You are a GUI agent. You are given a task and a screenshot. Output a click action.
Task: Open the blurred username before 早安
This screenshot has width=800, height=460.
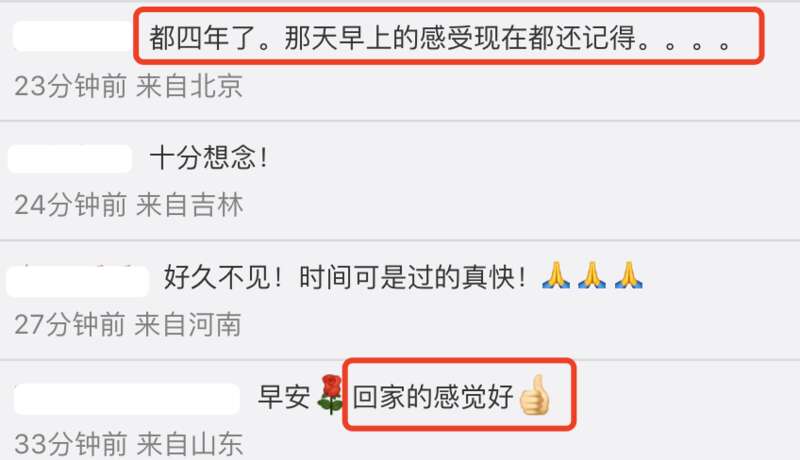[127, 399]
